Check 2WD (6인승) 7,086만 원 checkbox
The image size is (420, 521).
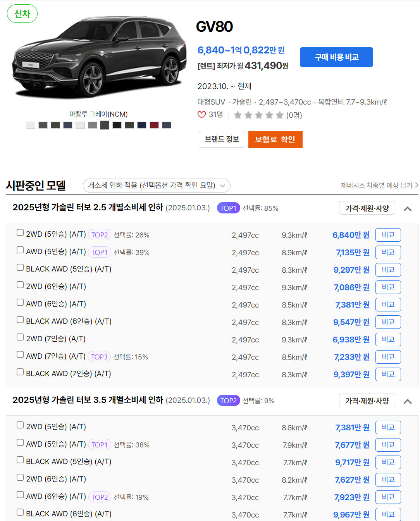20,285
